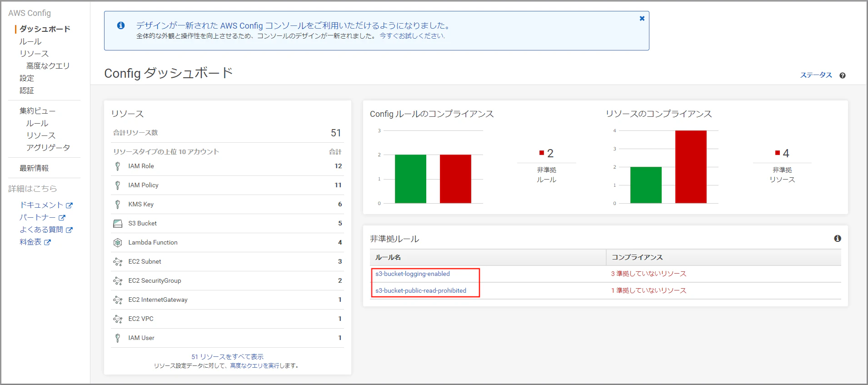Click the Lambda Function row name

click(x=153, y=243)
